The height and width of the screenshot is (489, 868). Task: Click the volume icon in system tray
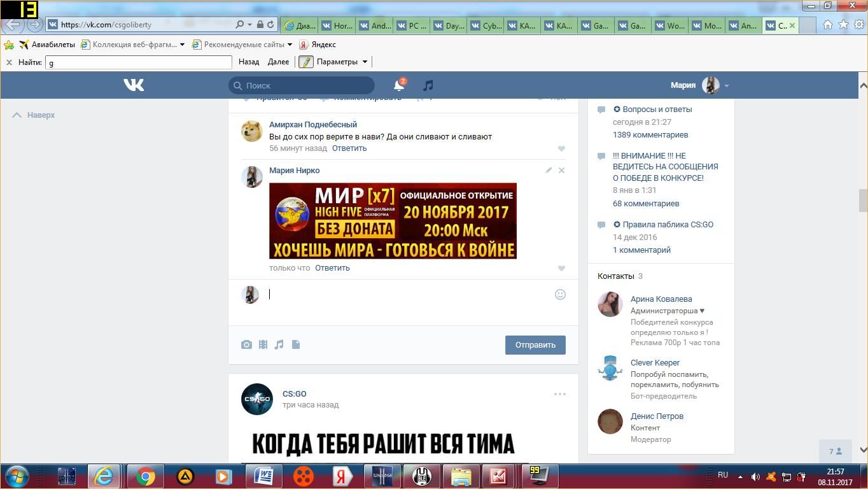coord(755,476)
